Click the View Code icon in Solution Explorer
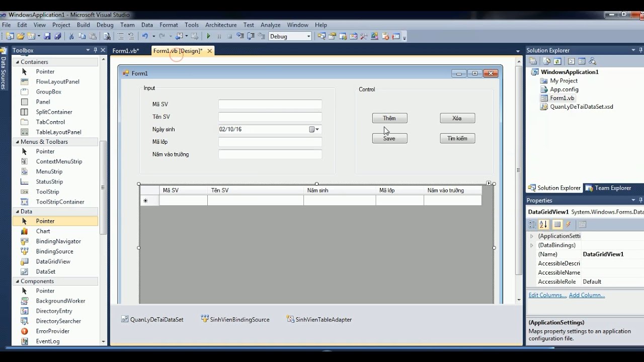This screenshot has width=644, height=362. click(x=571, y=61)
